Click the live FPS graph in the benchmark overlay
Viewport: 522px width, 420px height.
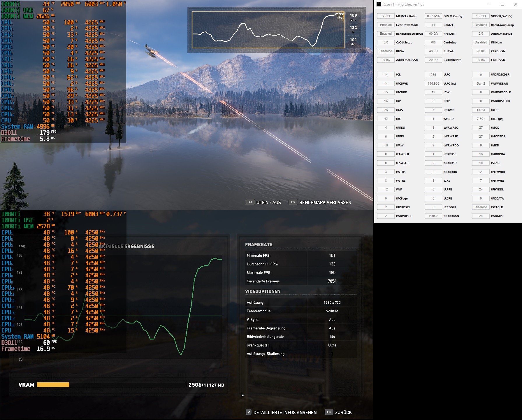268,30
